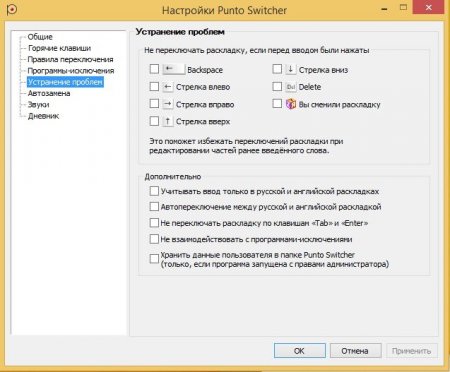
Task: Click the colorful layout-changed cube icon
Action: [291, 104]
